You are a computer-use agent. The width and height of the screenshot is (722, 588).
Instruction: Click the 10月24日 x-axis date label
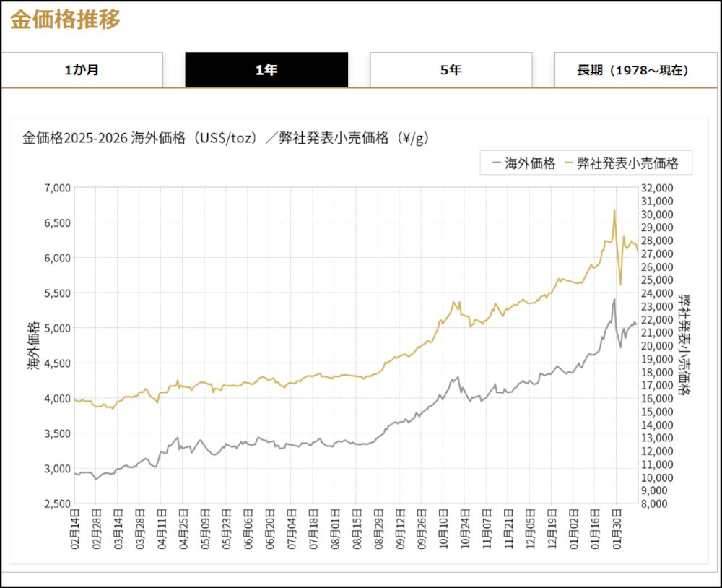coord(466,531)
